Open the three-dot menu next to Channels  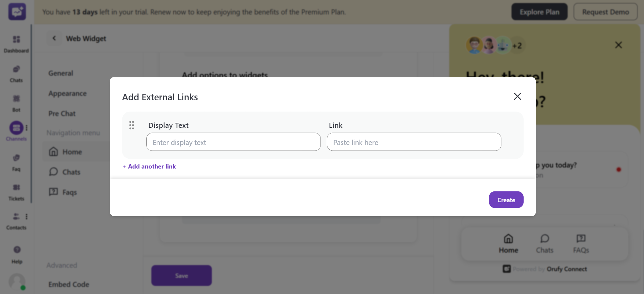(x=26, y=127)
